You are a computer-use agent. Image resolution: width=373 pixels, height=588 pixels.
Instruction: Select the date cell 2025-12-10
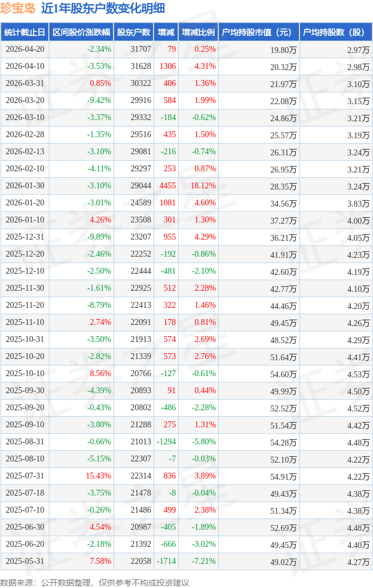pyautogui.click(x=25, y=271)
